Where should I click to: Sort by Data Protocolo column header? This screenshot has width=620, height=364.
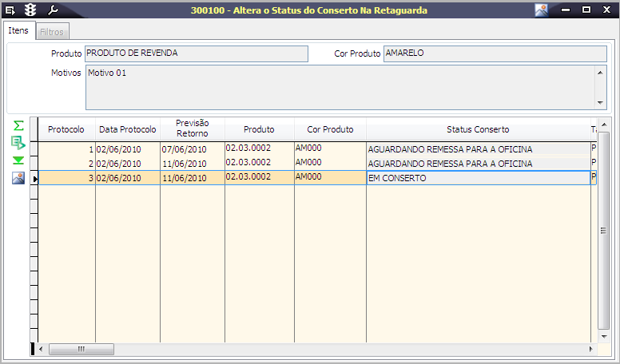[x=128, y=129]
